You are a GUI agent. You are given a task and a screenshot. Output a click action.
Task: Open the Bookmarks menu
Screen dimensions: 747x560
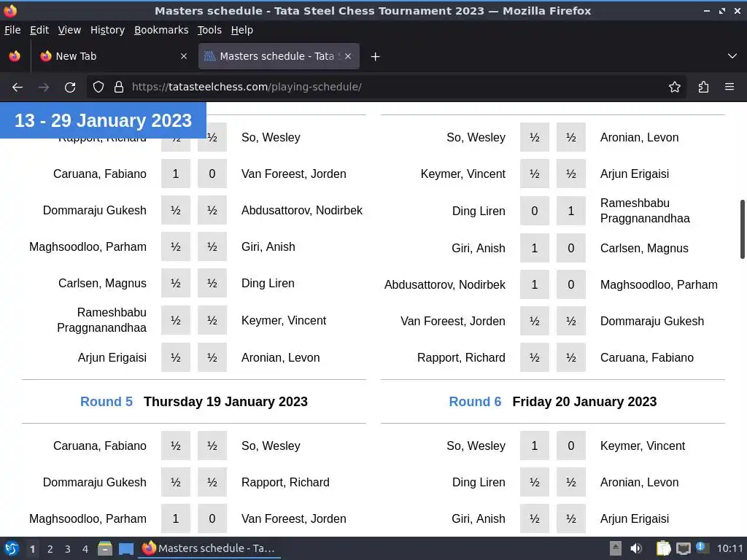point(161,30)
